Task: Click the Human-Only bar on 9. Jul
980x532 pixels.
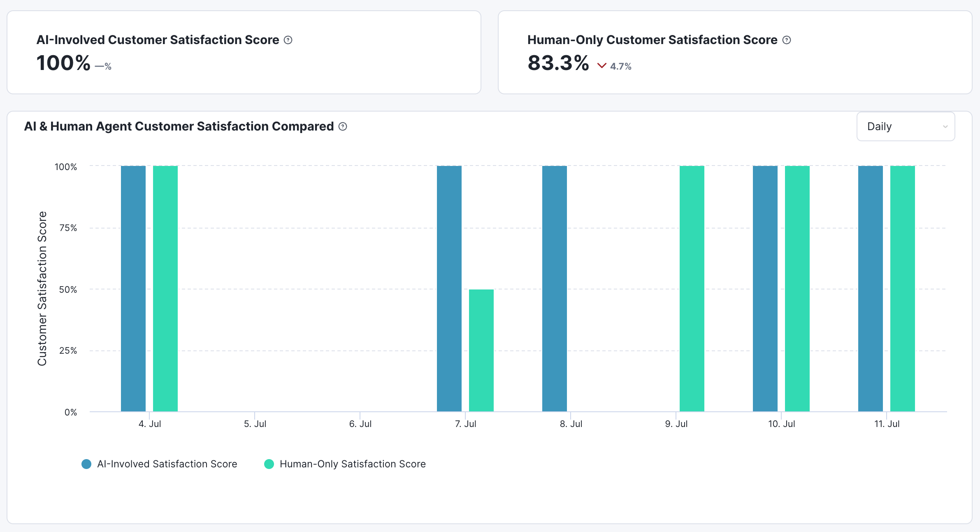Action: [692, 288]
